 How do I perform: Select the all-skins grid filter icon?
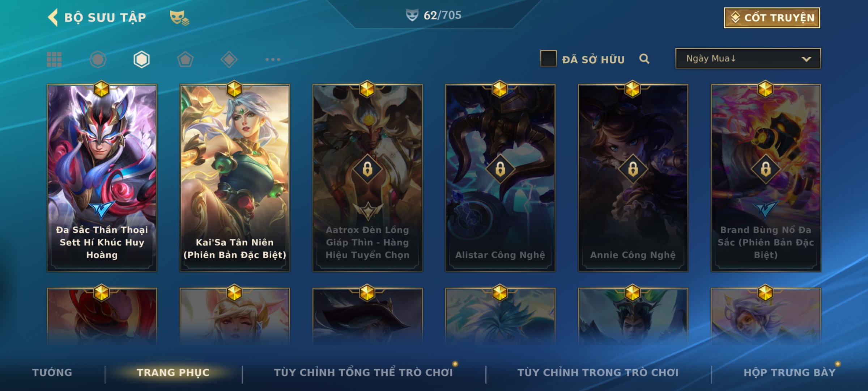(54, 59)
